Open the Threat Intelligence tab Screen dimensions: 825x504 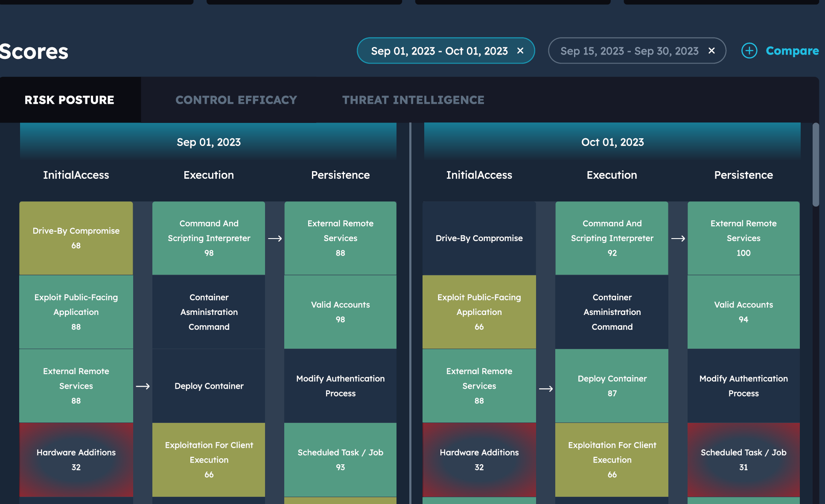click(x=413, y=100)
